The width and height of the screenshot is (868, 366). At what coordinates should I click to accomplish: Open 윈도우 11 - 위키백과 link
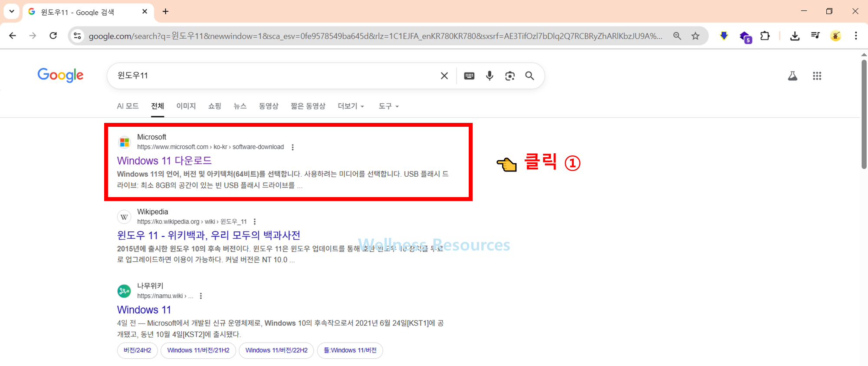coord(209,235)
